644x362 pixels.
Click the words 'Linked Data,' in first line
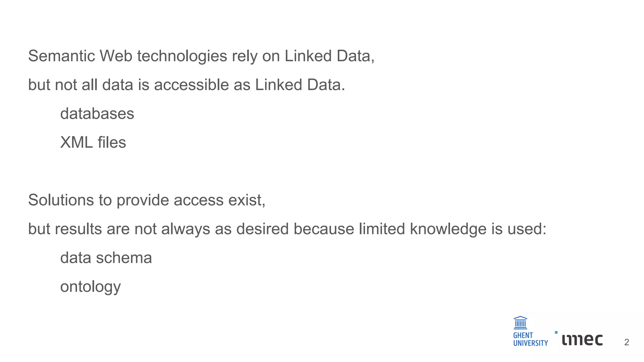pos(330,57)
